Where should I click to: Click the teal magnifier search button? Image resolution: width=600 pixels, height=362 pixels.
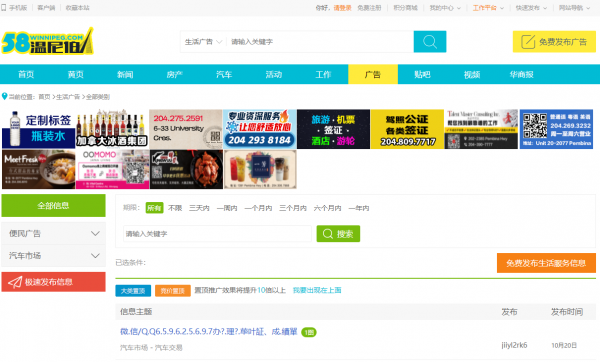430,41
